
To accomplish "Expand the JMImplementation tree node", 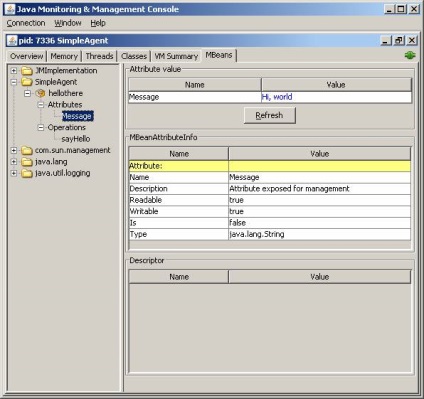I will [x=14, y=71].
